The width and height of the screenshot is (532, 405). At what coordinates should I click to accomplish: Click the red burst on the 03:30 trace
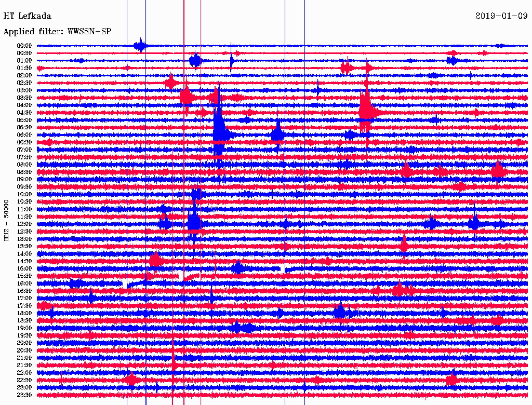coord(186,97)
